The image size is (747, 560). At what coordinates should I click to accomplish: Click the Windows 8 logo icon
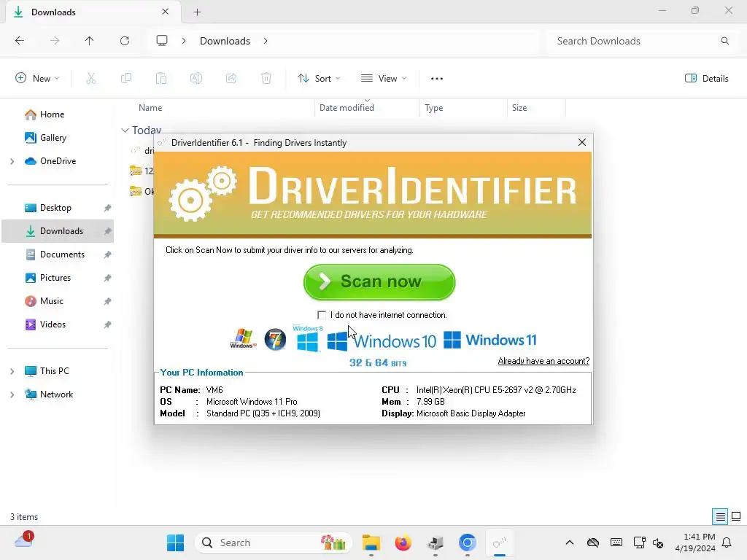click(307, 339)
